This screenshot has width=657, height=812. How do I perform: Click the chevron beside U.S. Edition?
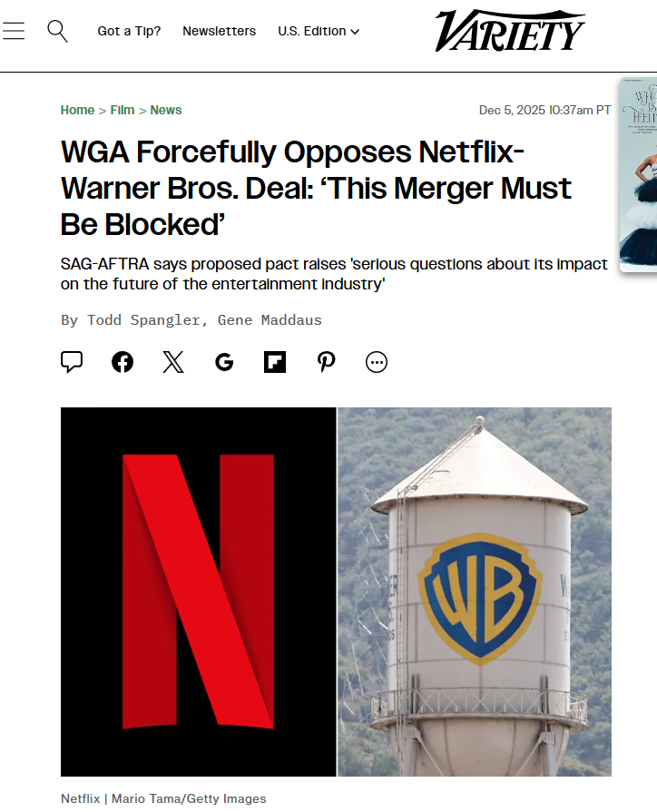tap(355, 32)
